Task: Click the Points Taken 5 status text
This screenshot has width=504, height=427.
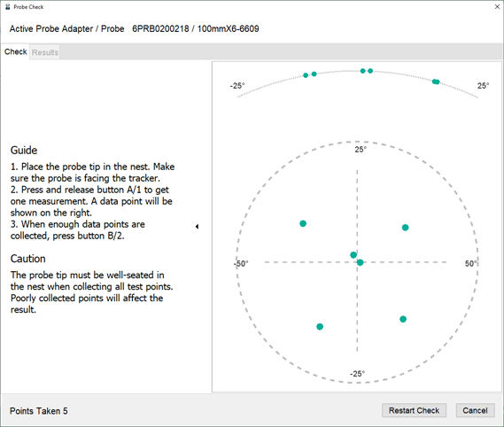Action: click(39, 411)
